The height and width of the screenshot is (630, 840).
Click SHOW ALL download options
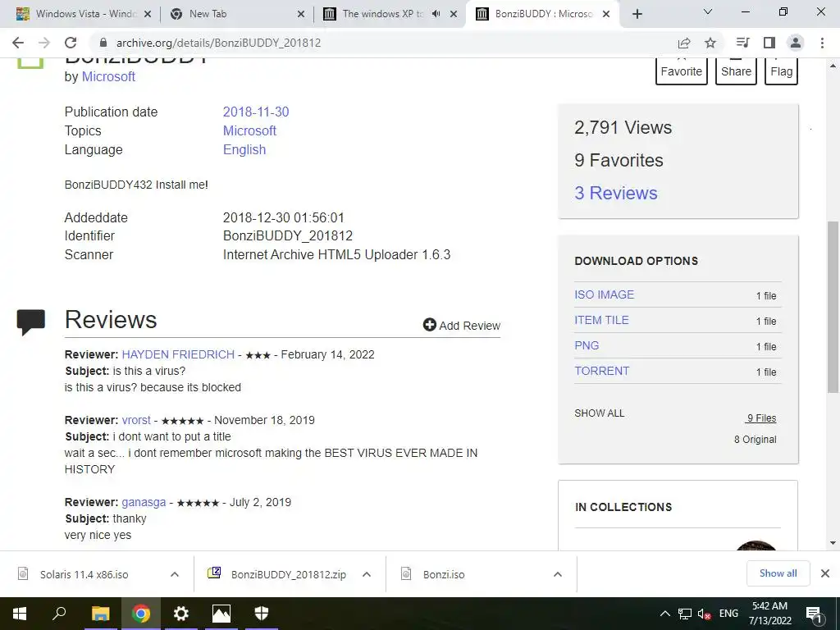coord(600,413)
